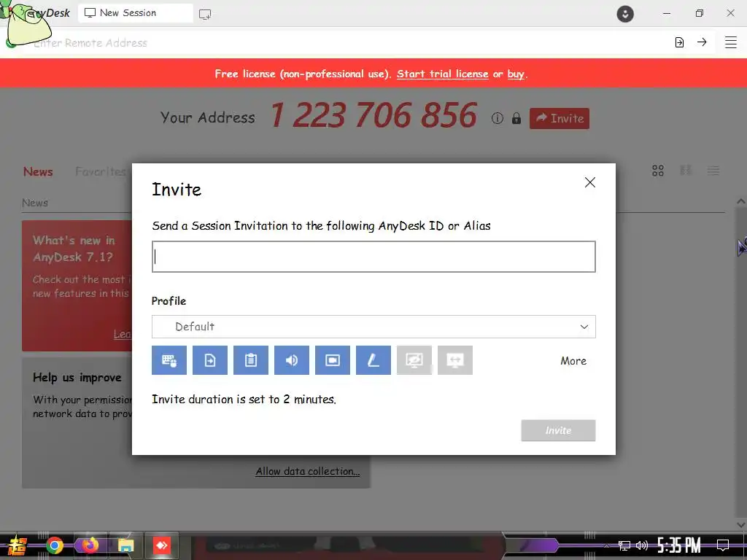Open the Start trial license link

tap(443, 74)
